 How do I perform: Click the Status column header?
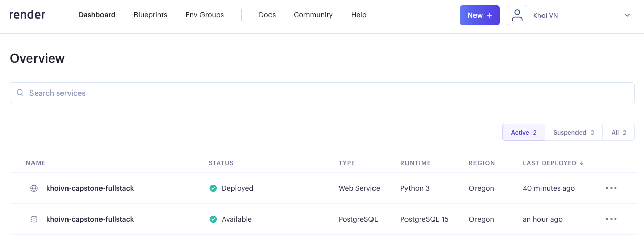(x=221, y=163)
